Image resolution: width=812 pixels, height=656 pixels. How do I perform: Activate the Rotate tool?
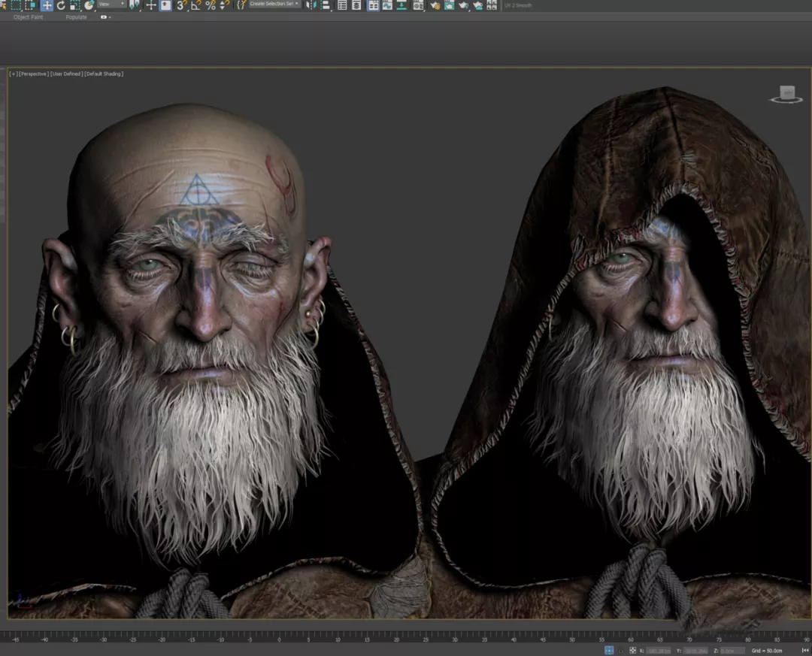click(61, 5)
